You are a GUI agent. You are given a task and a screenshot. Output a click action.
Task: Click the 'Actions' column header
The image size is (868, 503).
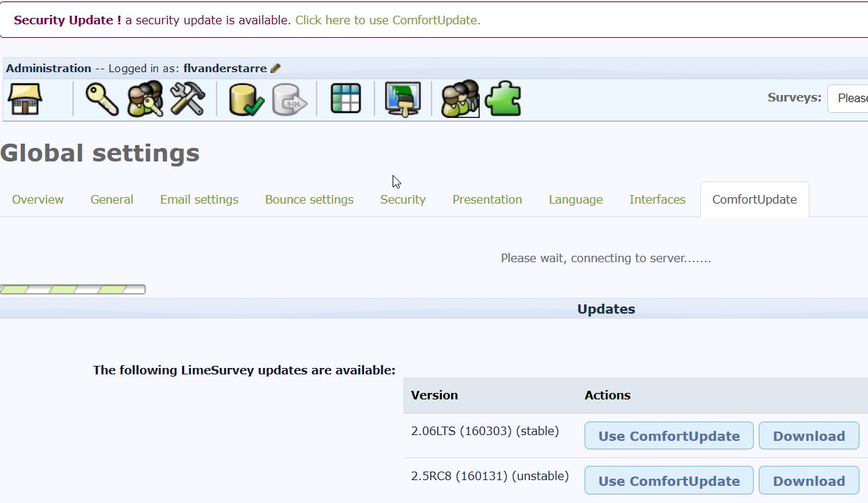point(607,395)
